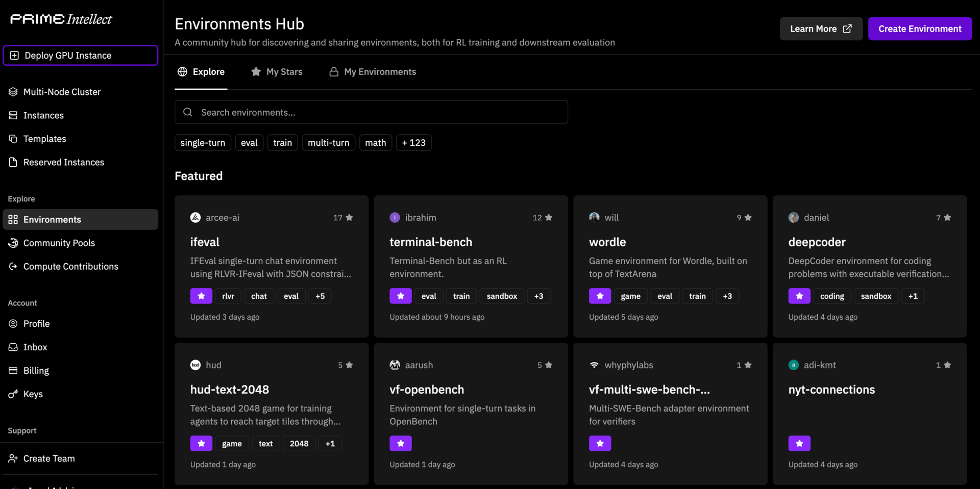Click the Multi-Node Cluster layers icon
Image resolution: width=980 pixels, height=489 pixels.
[x=13, y=92]
